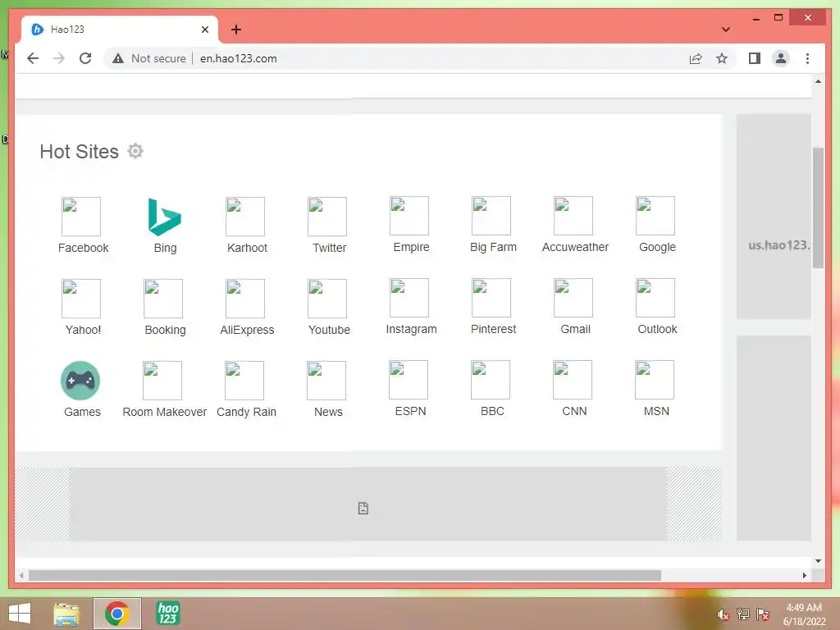This screenshot has width=840, height=630.
Task: Launch hao123 from the taskbar
Action: click(x=167, y=614)
